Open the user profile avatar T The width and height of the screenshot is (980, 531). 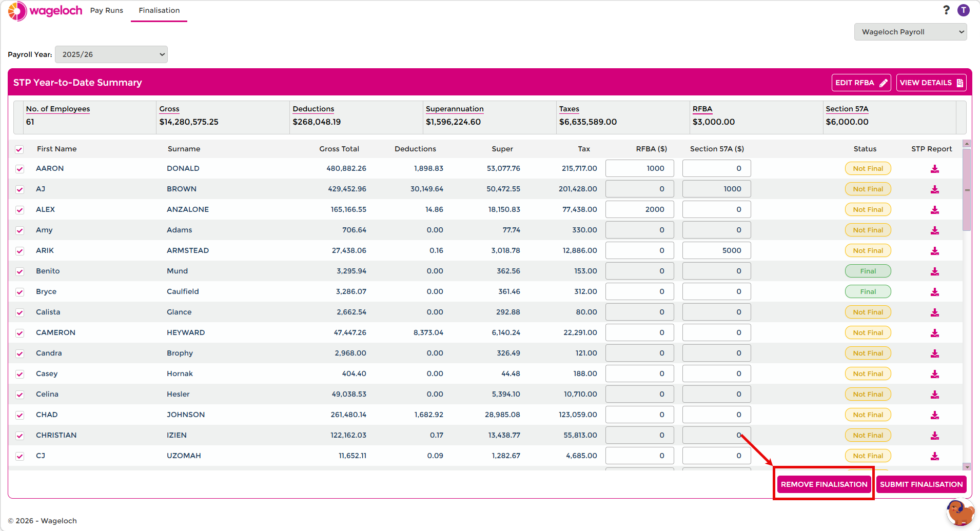click(x=964, y=10)
